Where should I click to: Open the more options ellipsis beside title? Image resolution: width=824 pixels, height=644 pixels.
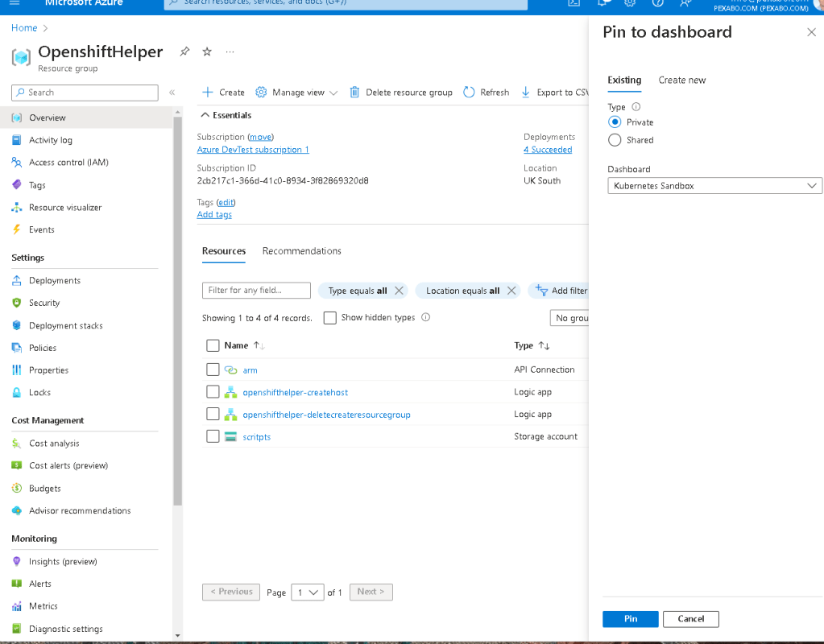(x=230, y=52)
